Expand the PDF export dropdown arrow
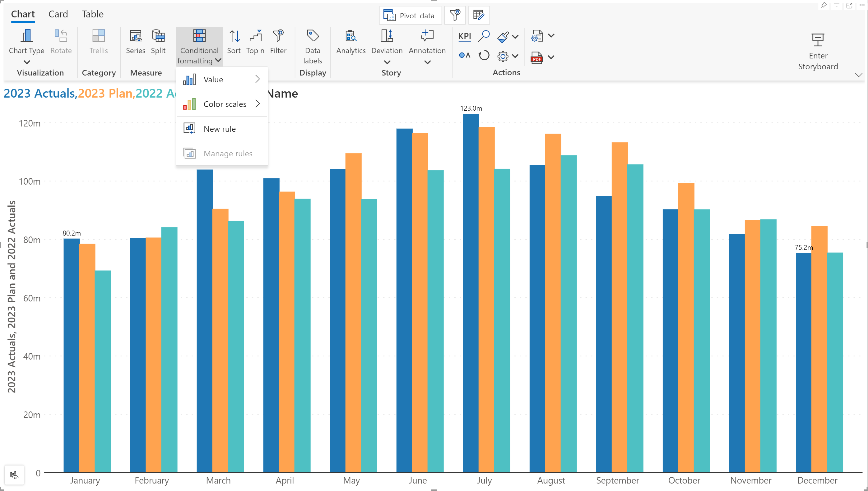 coord(551,57)
